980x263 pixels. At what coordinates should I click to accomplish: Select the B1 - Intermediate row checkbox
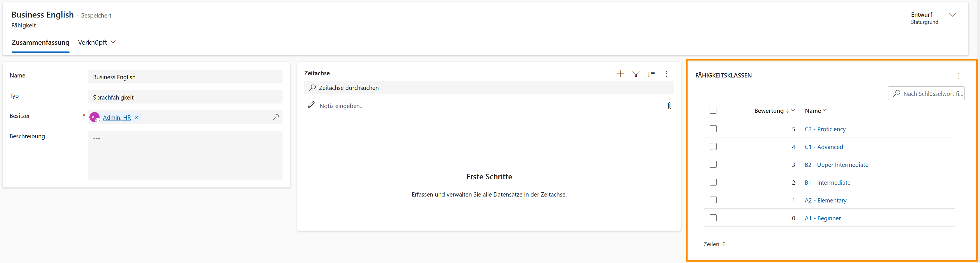pyautogui.click(x=713, y=182)
